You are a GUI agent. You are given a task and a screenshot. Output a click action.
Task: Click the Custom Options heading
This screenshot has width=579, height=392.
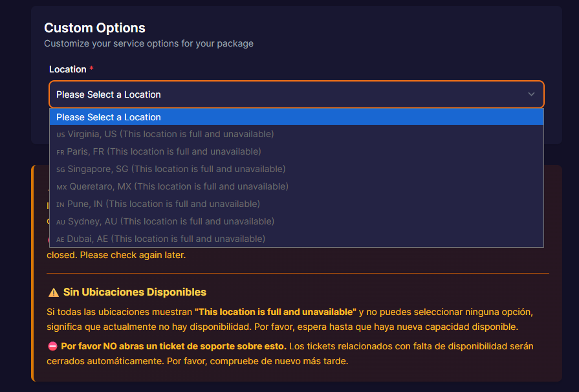pos(94,28)
